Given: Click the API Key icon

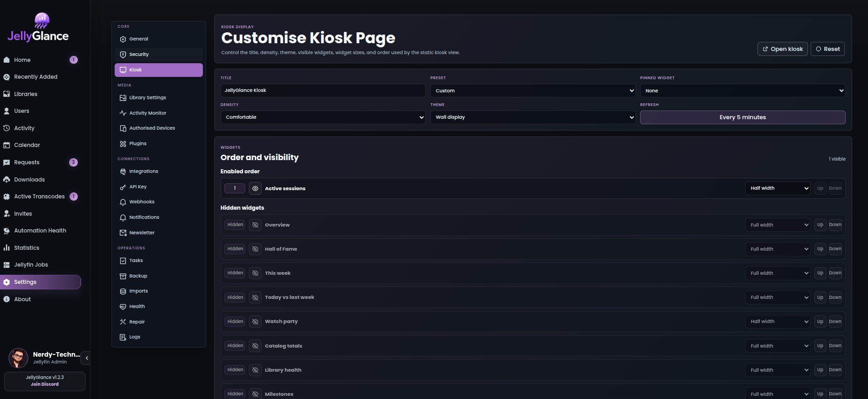Looking at the screenshot, I should (123, 187).
